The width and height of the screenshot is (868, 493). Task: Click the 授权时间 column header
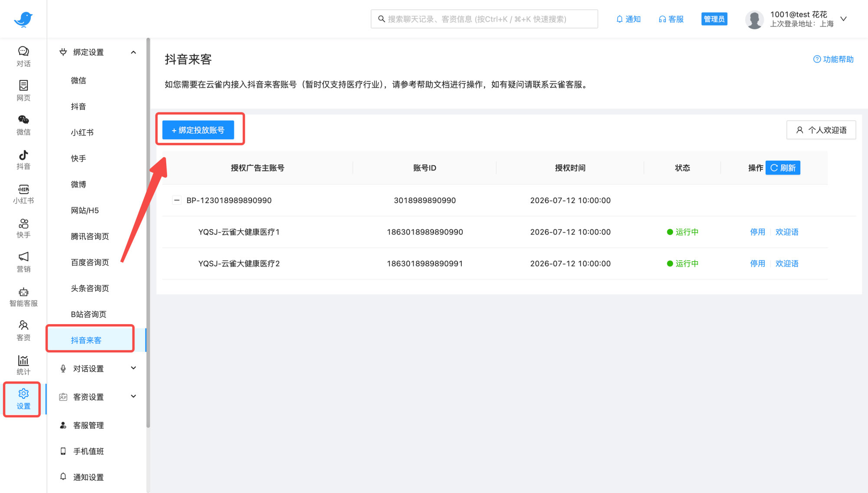(570, 168)
